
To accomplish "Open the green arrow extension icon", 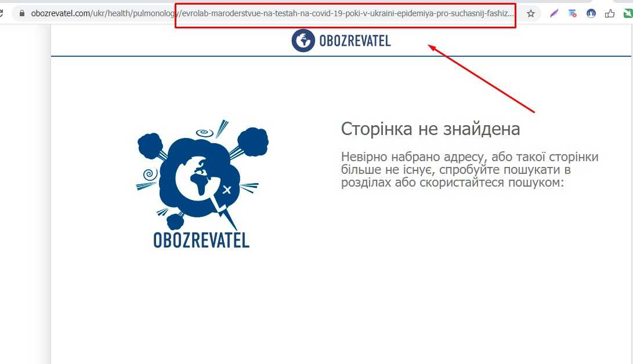I will coord(628,13).
